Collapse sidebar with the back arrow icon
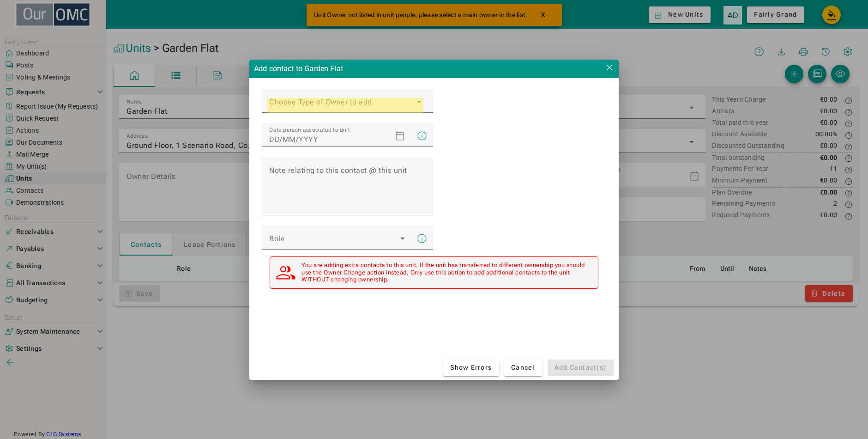868x439 pixels. [x=10, y=362]
